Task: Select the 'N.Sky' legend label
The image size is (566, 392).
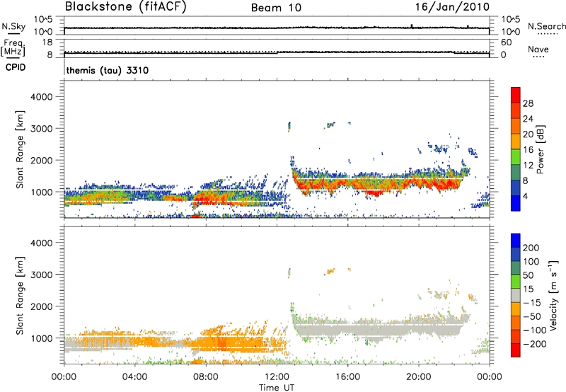Action: point(13,26)
